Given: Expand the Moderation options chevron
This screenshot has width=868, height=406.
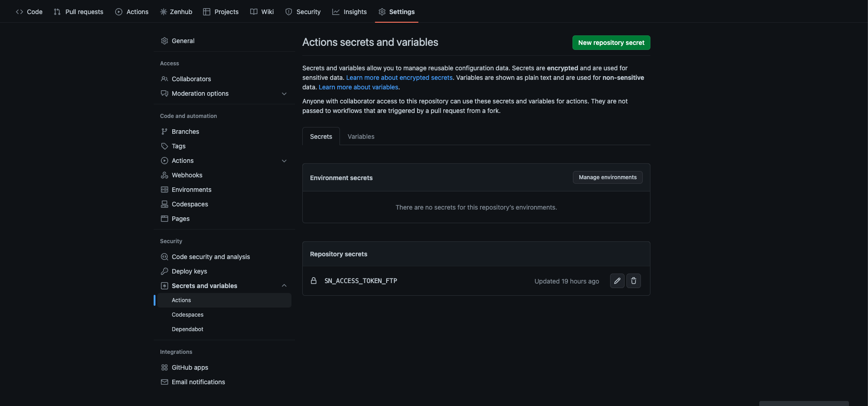Looking at the screenshot, I should coord(284,93).
